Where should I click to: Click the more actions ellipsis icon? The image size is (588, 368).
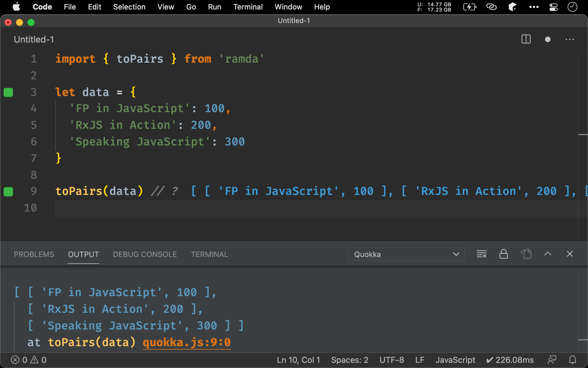(x=570, y=39)
